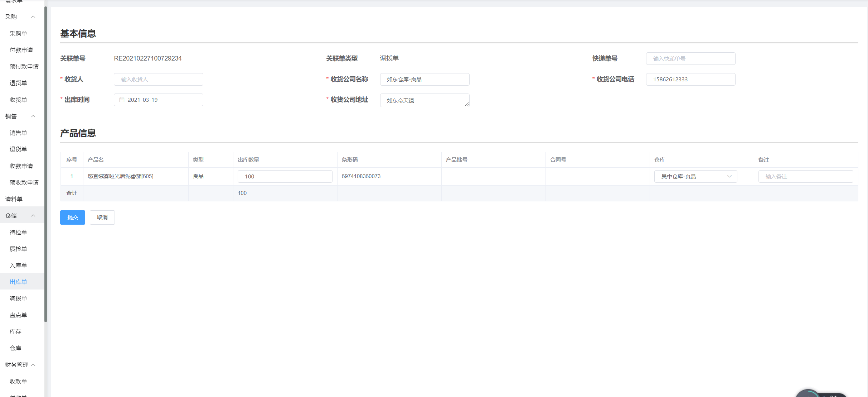Select 入库单 from the sidebar
Image resolution: width=868 pixels, height=397 pixels.
click(x=18, y=266)
